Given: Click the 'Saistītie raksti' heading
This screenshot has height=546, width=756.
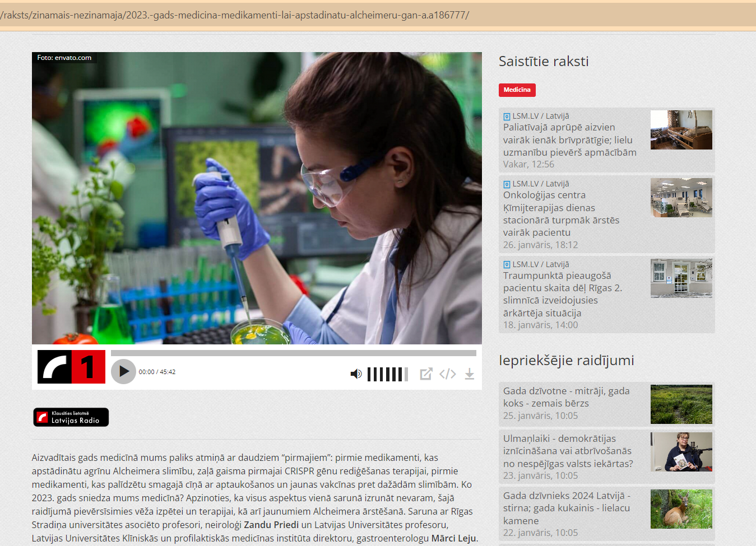Looking at the screenshot, I should click(544, 62).
